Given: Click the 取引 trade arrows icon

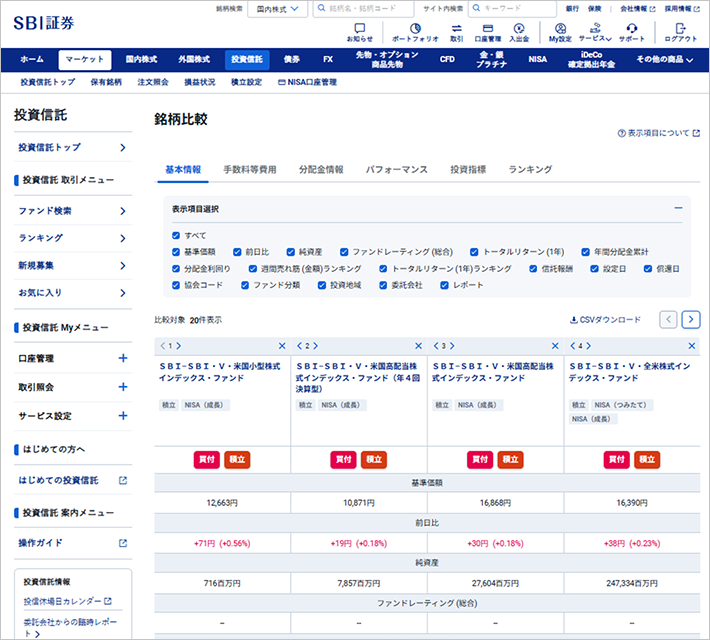Looking at the screenshot, I should click(456, 29).
